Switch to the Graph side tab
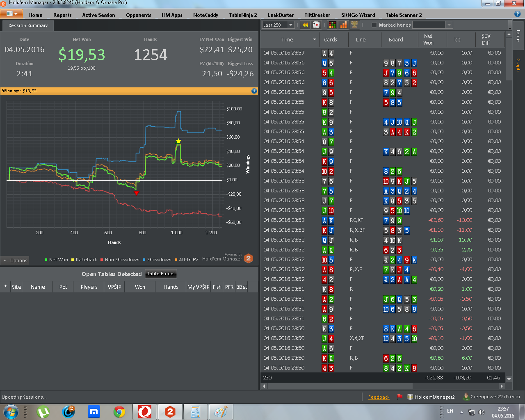The width and height of the screenshot is (525, 420). click(x=518, y=65)
